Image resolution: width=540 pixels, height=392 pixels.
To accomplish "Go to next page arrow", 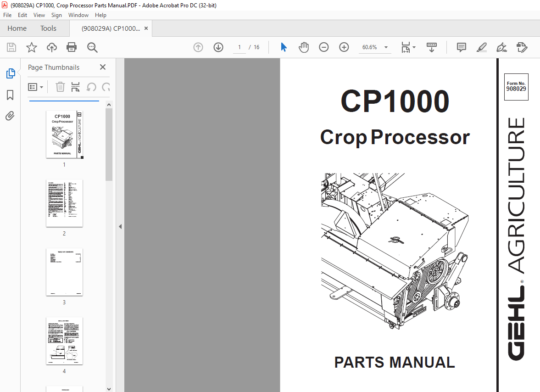I will [x=218, y=47].
